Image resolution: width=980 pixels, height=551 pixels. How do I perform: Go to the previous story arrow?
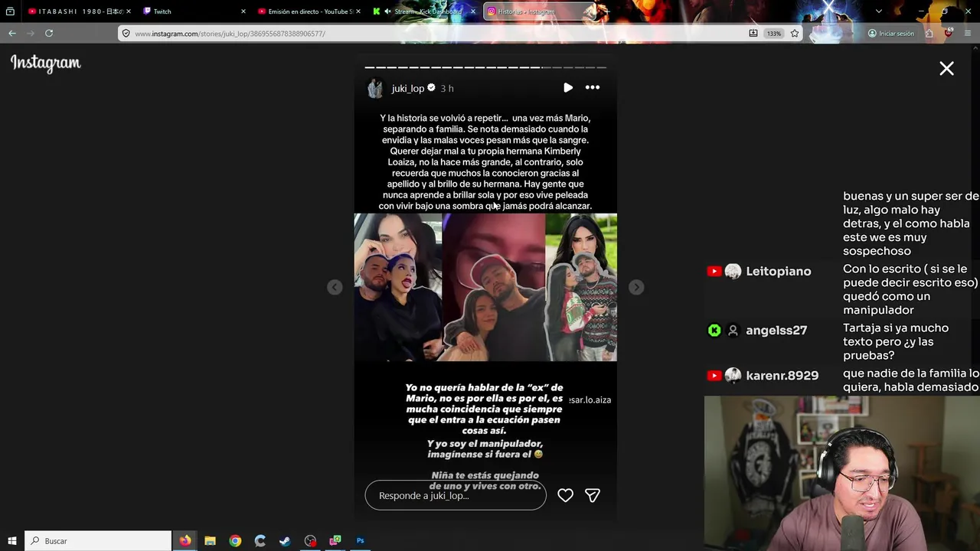(335, 287)
